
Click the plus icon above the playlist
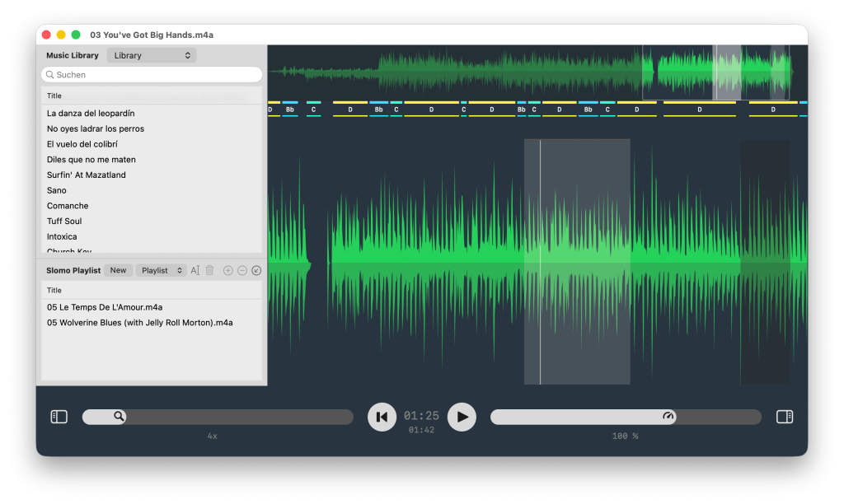tap(228, 270)
